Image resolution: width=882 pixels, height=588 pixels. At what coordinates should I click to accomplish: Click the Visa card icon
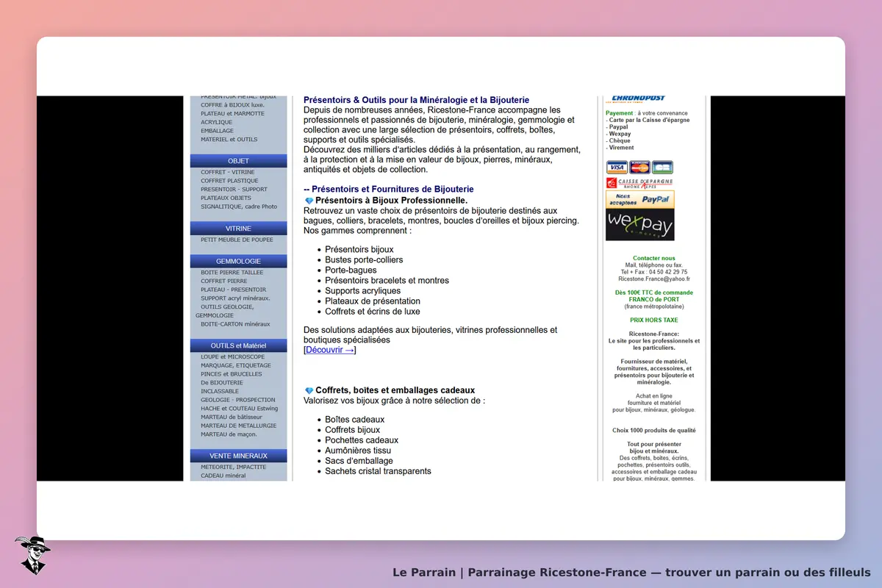pos(616,168)
